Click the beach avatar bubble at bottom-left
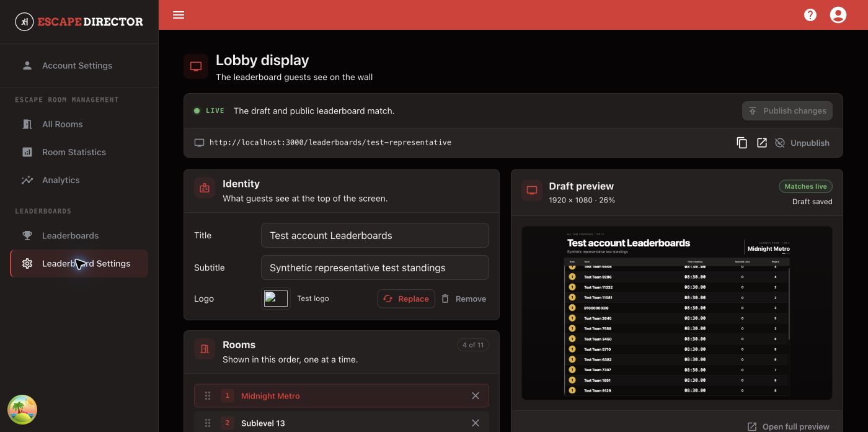The width and height of the screenshot is (868, 432). coord(22,410)
